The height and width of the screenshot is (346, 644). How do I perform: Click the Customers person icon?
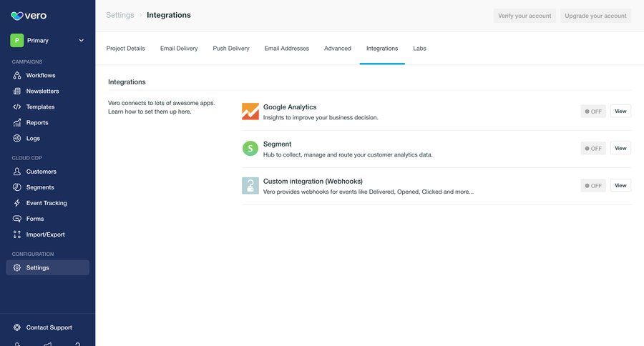point(17,172)
